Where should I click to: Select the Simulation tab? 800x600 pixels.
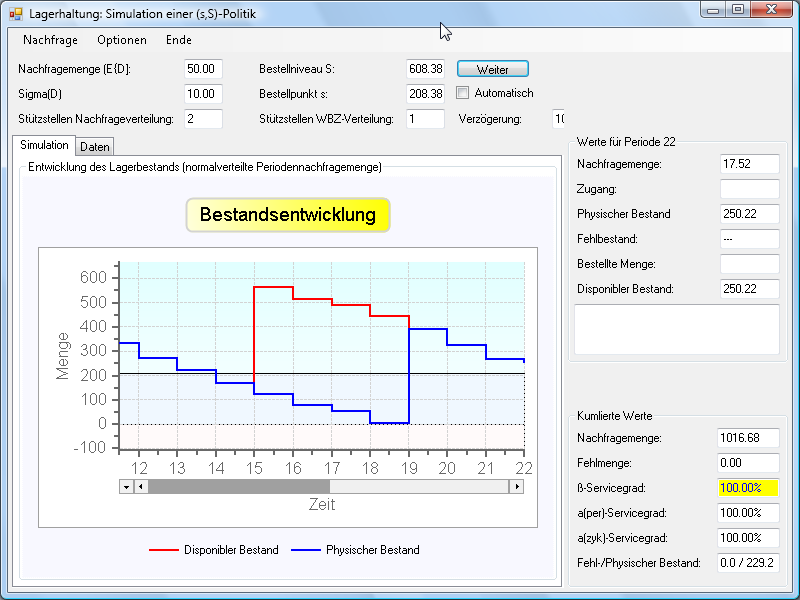pyautogui.click(x=44, y=146)
